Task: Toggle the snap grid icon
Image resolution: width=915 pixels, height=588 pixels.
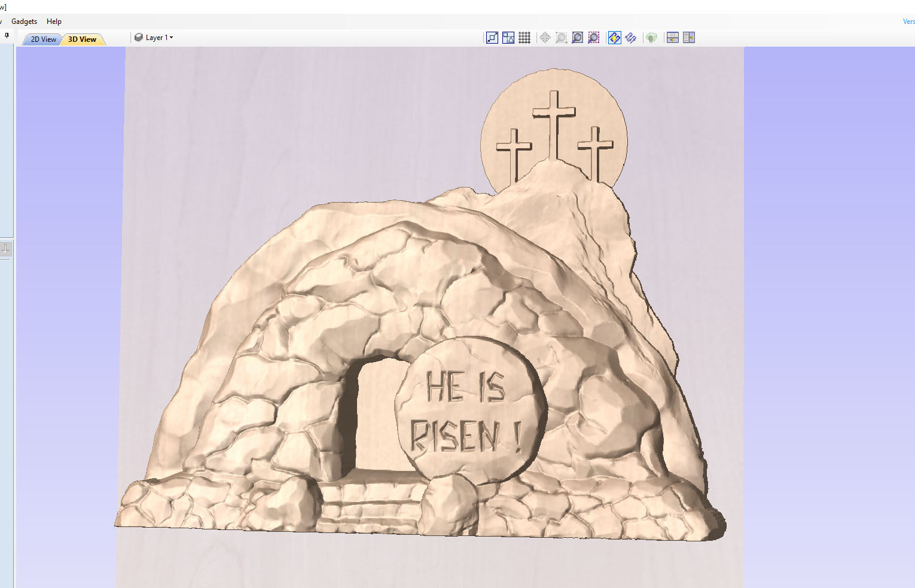Action: [x=524, y=38]
